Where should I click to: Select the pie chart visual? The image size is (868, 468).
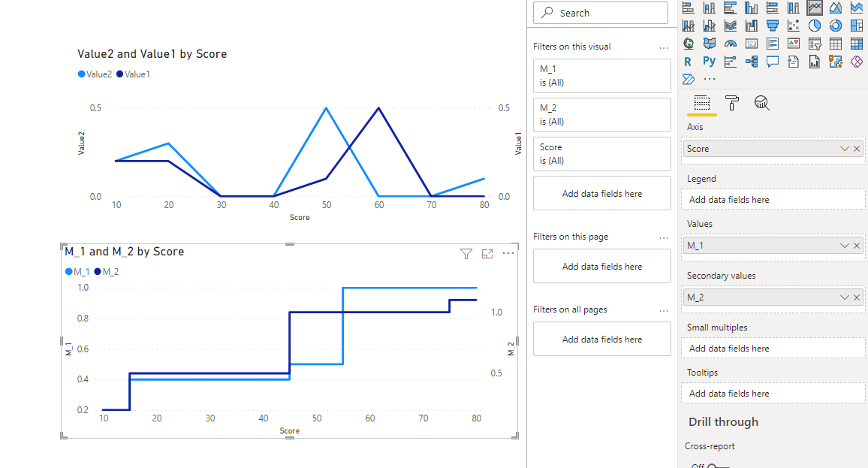814,26
